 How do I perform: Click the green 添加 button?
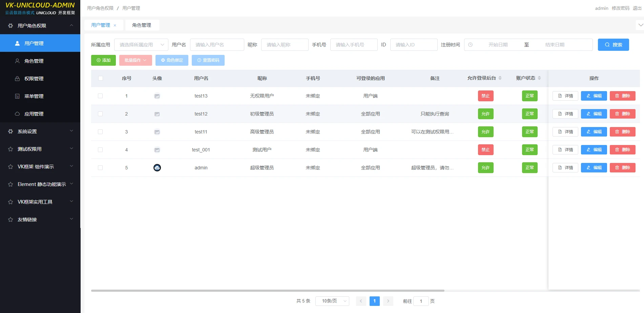[x=103, y=60]
